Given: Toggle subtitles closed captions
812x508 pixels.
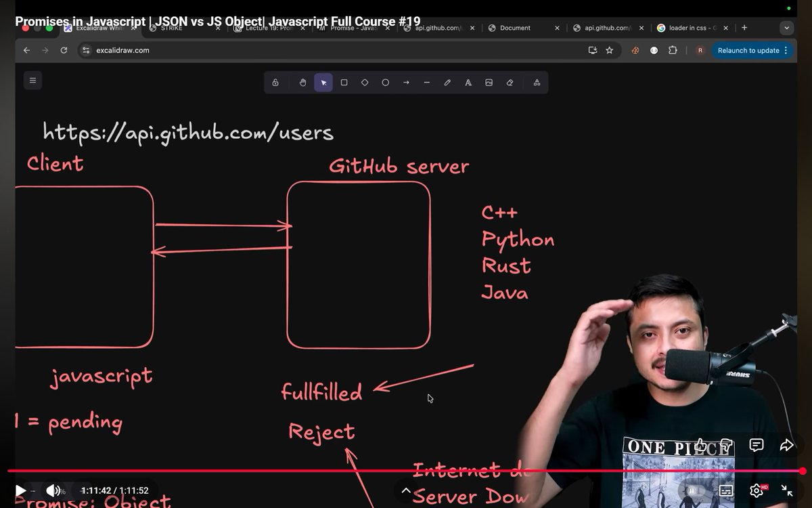Looking at the screenshot, I should [x=725, y=490].
